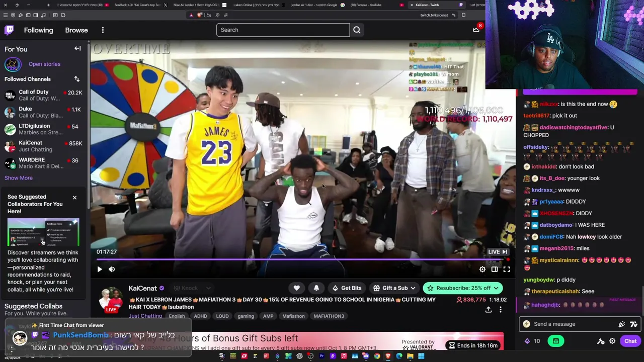Select the gaming tag
Viewport: 644px width, 362px height.
[246, 316]
